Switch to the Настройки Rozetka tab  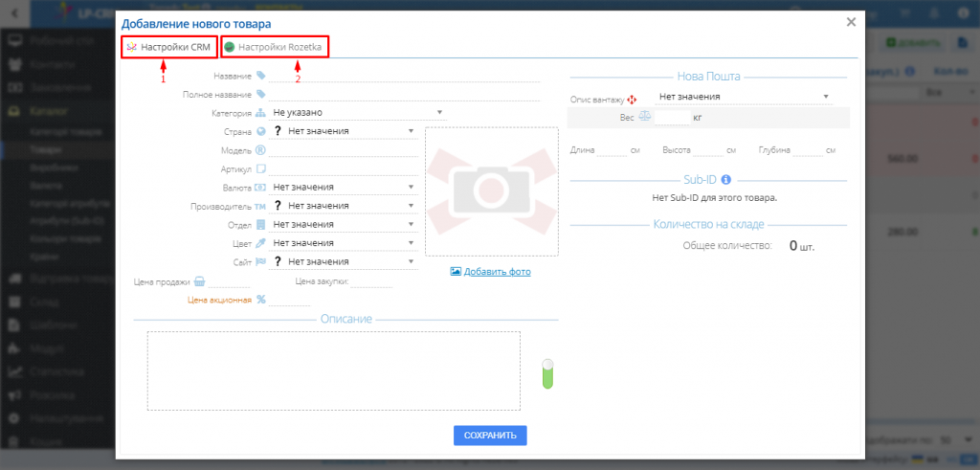point(275,47)
